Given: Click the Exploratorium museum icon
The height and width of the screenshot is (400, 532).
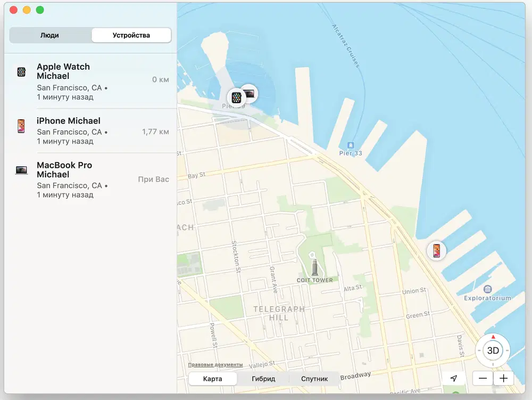Looking at the screenshot, I should [487, 289].
